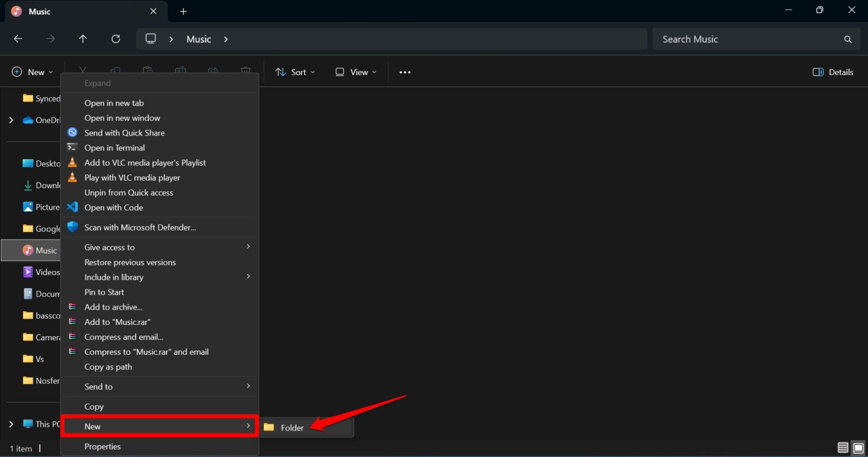
Task: Click the Delete trash icon
Action: (x=245, y=72)
